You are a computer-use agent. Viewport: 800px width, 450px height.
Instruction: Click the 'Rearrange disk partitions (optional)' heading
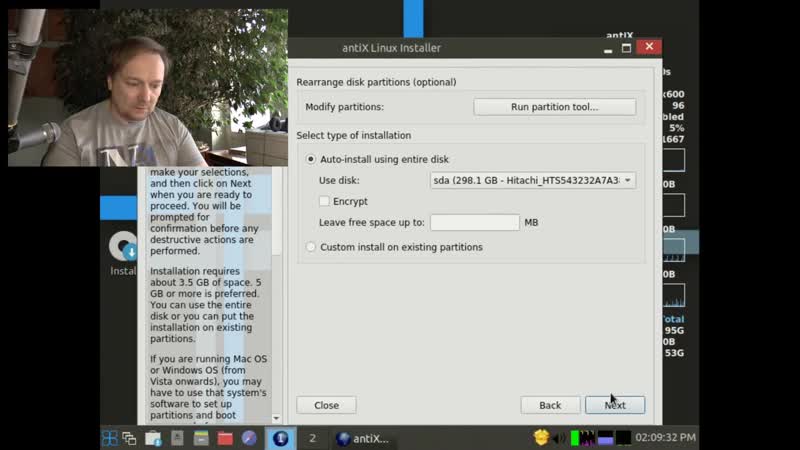377,82
